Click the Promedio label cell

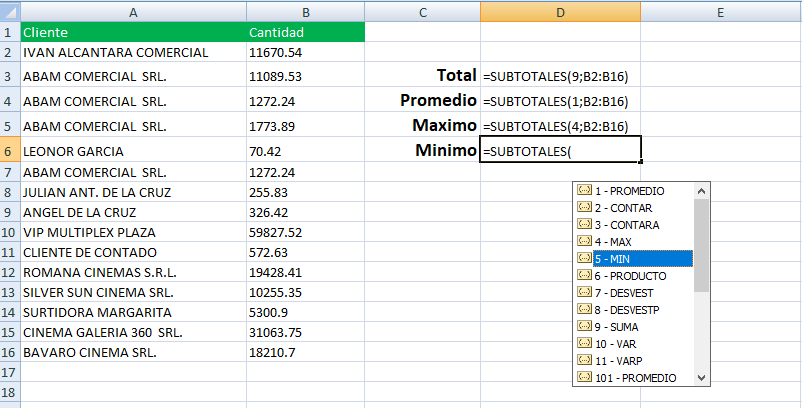coord(422,100)
